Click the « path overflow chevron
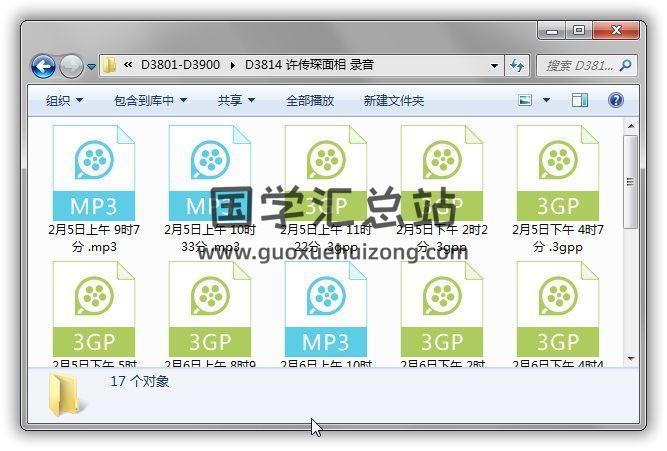Screen dimensions: 667x451 128,65
